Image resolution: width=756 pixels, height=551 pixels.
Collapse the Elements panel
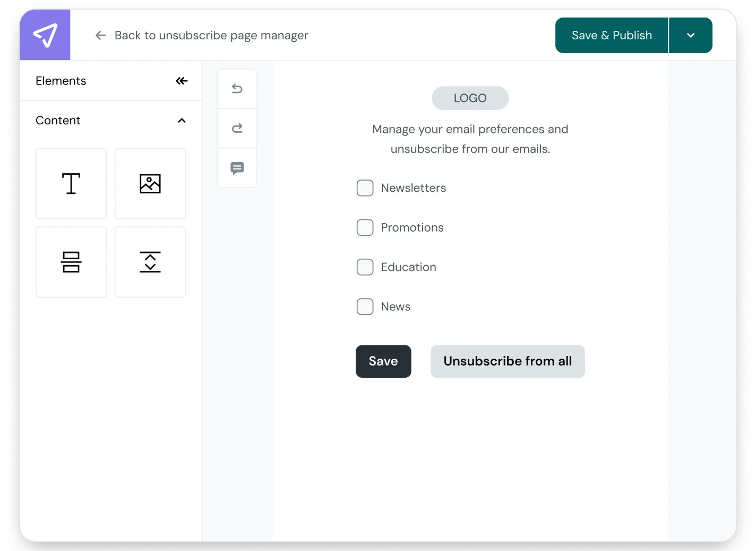pyautogui.click(x=182, y=81)
